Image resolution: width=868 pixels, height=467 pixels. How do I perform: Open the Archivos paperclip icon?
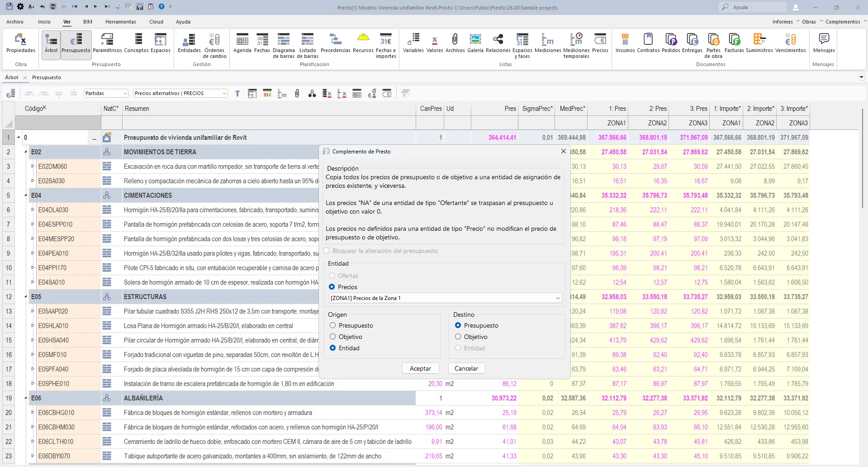tap(455, 43)
